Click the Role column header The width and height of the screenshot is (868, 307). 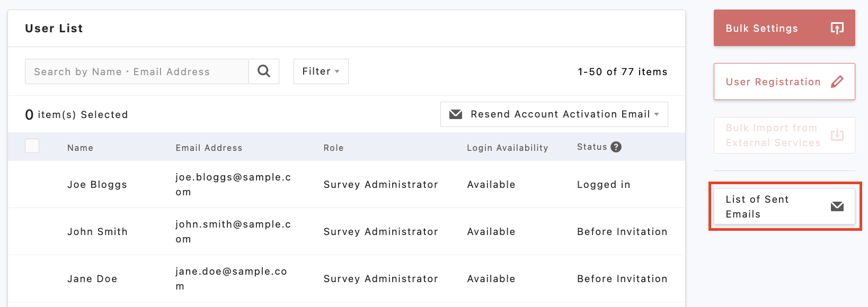point(333,148)
